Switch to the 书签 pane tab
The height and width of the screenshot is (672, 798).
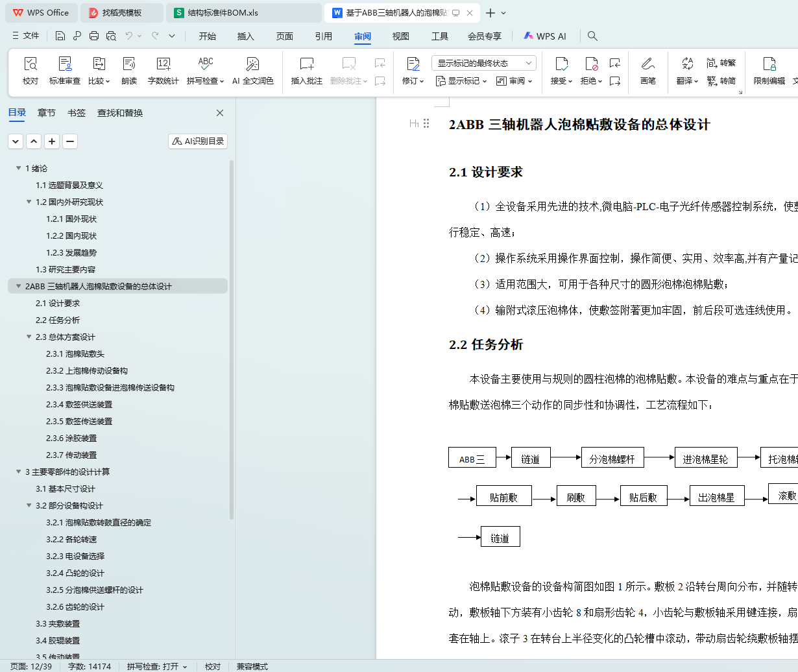pos(77,113)
